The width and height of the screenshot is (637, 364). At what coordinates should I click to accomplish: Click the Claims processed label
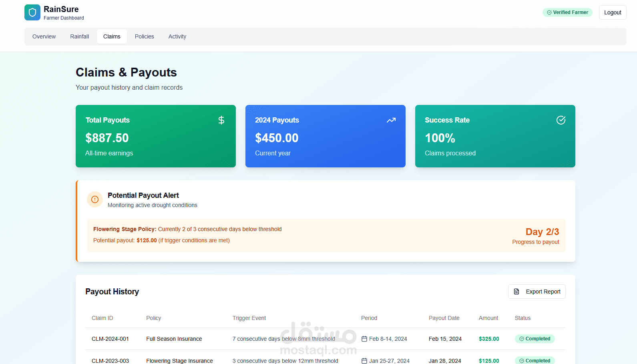click(x=450, y=153)
